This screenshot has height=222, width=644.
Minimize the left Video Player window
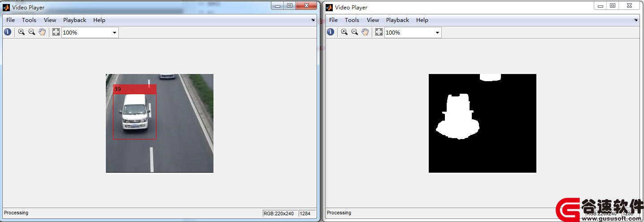pos(278,5)
